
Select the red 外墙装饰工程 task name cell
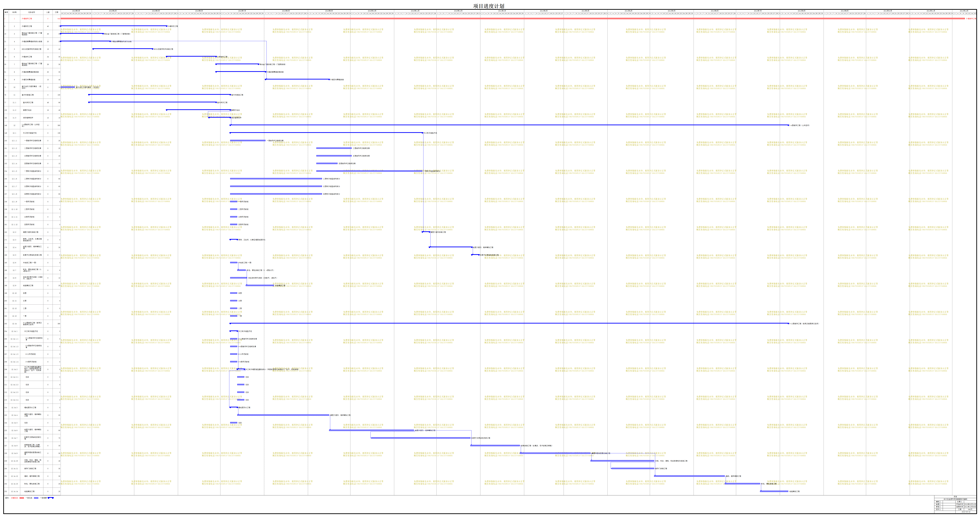click(32, 19)
